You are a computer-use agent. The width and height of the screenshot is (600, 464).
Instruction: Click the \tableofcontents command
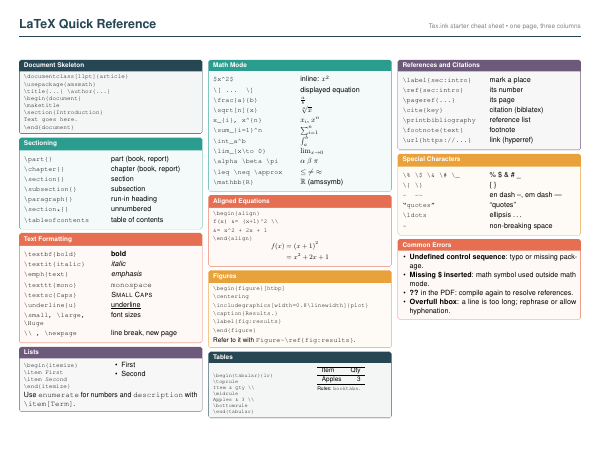click(x=56, y=220)
